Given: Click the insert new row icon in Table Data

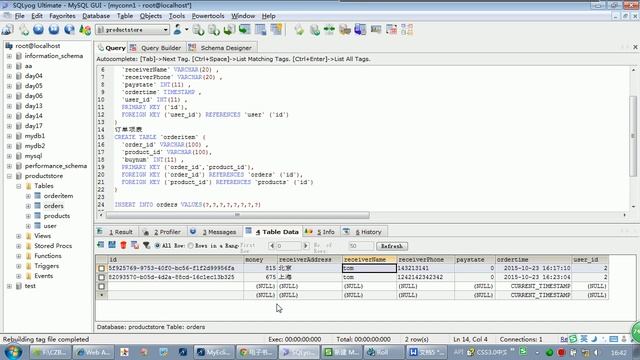Looking at the screenshot, I should coord(100,245).
